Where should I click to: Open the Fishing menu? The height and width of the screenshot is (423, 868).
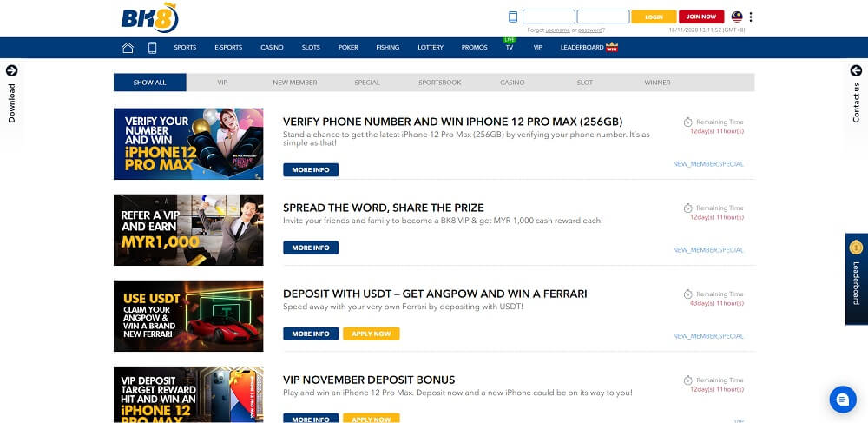[387, 48]
